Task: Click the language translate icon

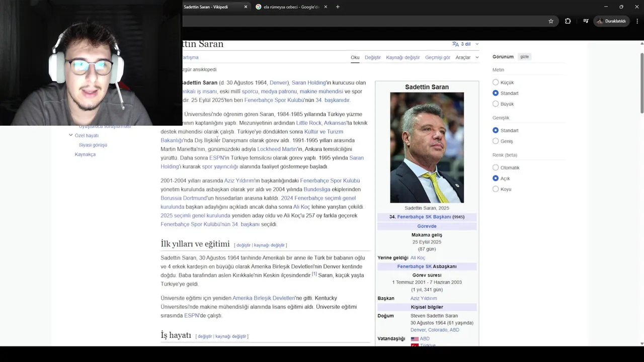Action: (x=455, y=44)
